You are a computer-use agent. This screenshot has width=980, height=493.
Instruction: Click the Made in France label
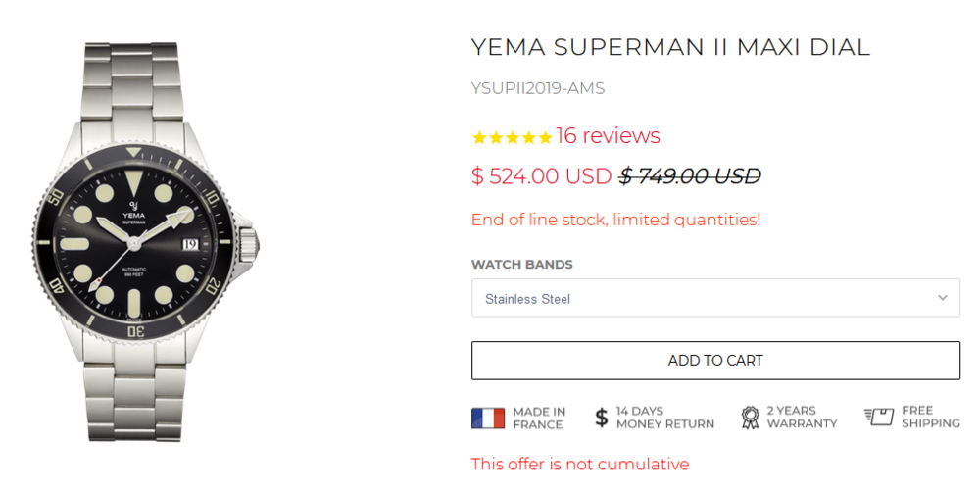tap(538, 419)
